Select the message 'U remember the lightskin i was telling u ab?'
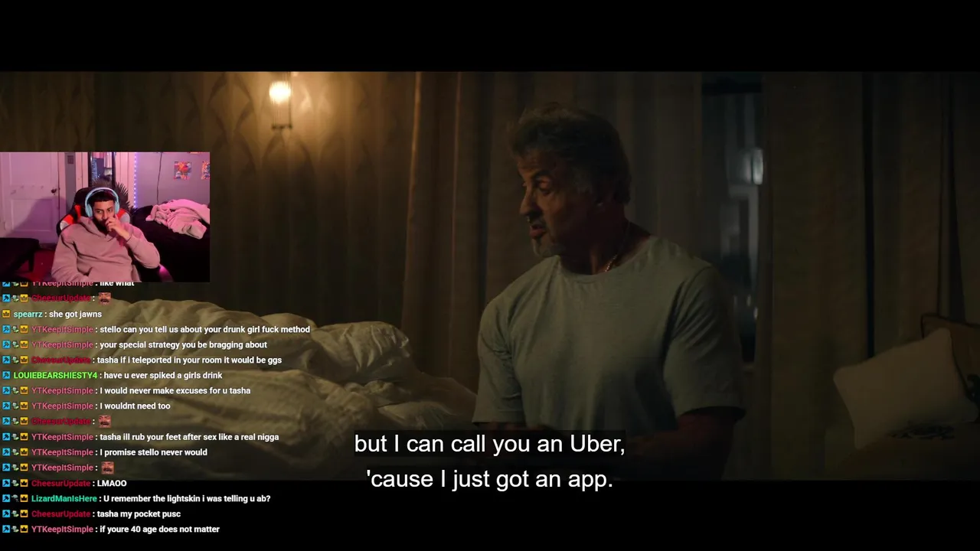Viewport: 980px width, 551px height. 187,498
